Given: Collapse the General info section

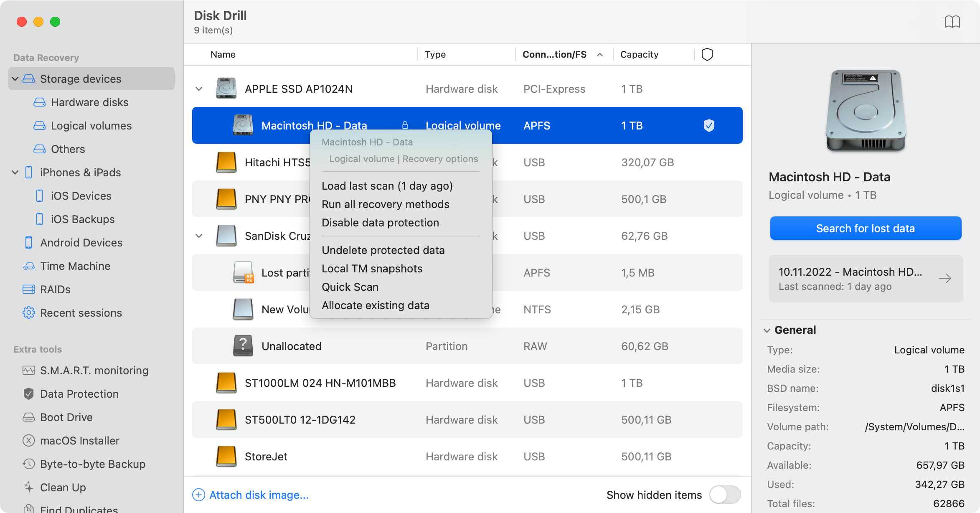Looking at the screenshot, I should click(767, 330).
